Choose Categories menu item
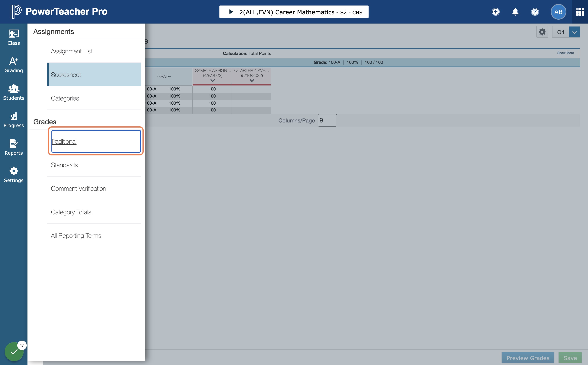The width and height of the screenshot is (588, 365). (94, 98)
